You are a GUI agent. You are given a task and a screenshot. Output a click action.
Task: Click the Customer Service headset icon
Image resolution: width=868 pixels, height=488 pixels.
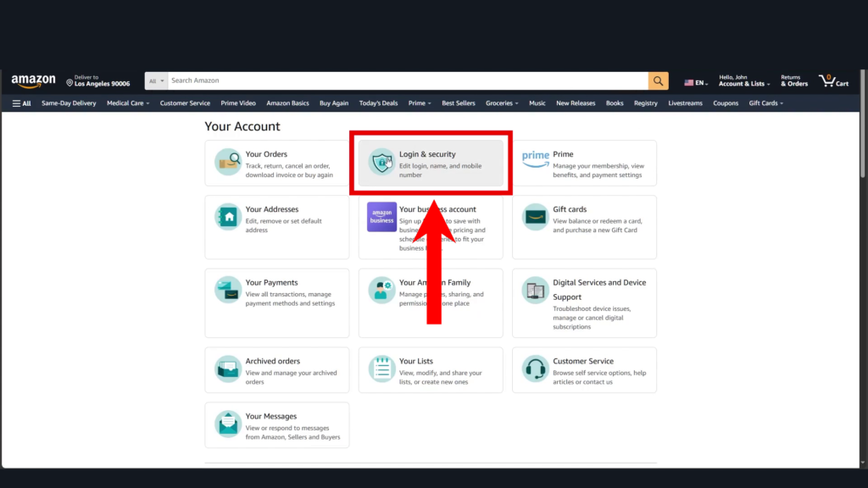click(535, 369)
